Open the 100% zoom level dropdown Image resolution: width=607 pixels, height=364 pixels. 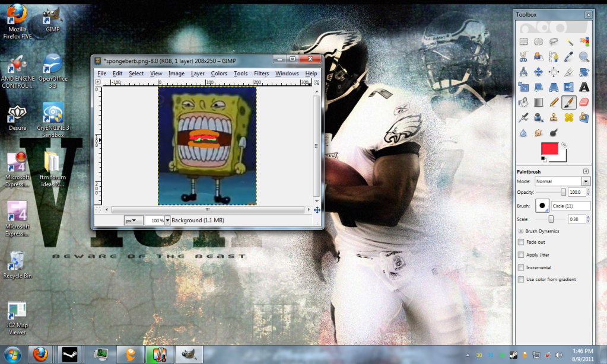[x=167, y=221]
